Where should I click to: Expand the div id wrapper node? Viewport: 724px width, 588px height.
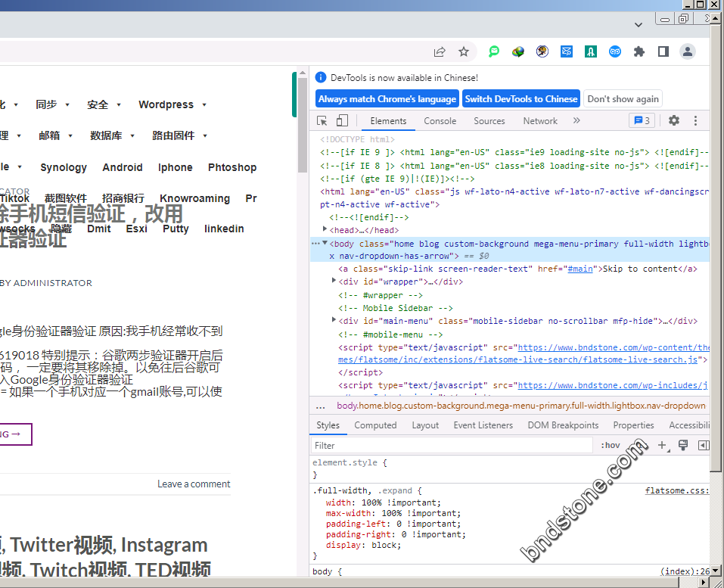[334, 282]
